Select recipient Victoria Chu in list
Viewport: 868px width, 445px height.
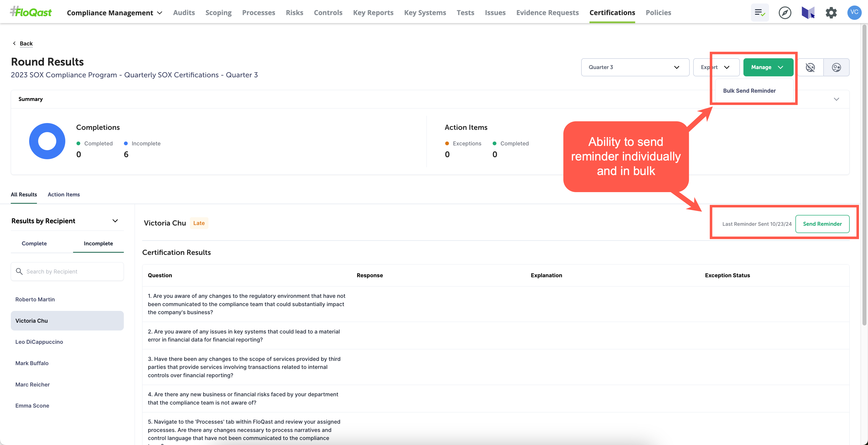tap(67, 321)
